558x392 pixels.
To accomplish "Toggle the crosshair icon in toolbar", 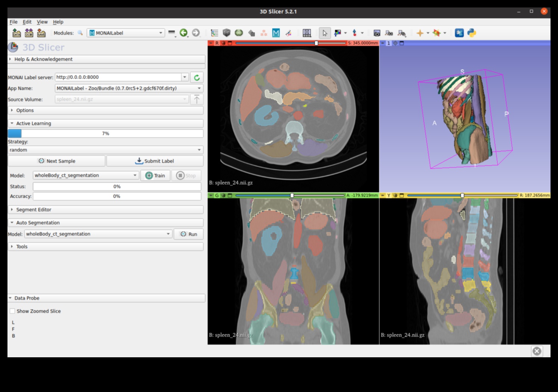I will 420,33.
